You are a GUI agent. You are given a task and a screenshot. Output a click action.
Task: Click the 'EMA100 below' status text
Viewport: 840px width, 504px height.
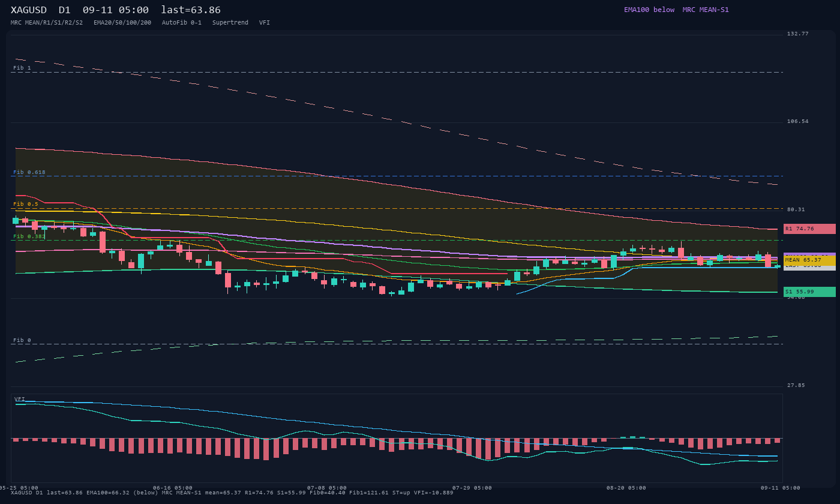[649, 10]
